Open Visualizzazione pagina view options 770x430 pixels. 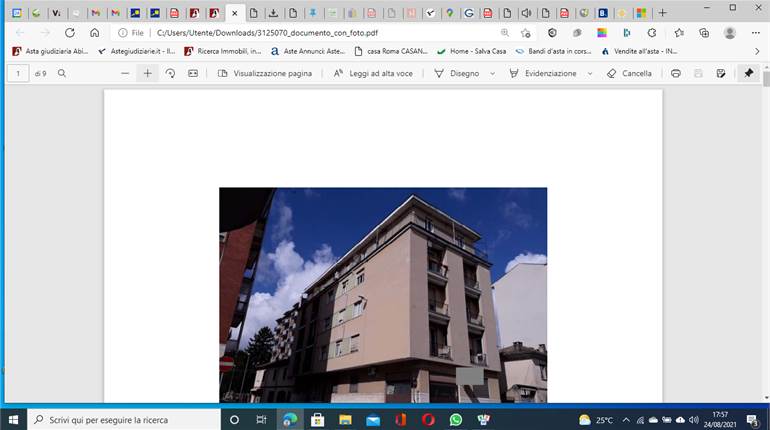click(x=265, y=73)
